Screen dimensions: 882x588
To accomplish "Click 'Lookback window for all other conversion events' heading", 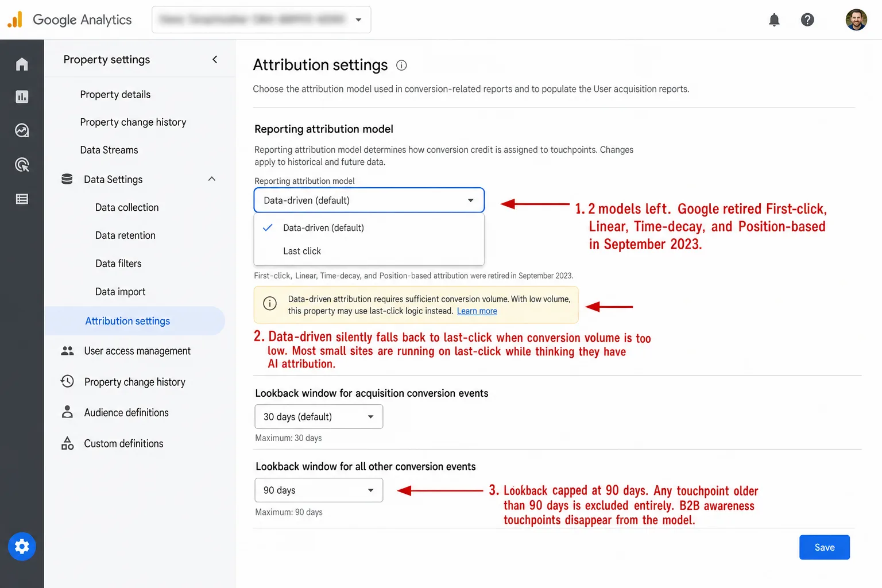I will click(x=366, y=467).
